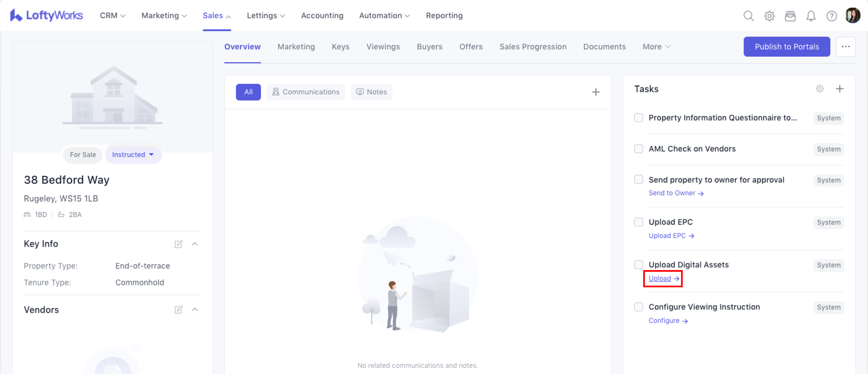Edit Key Info with pencil icon
The height and width of the screenshot is (374, 868).
point(178,244)
